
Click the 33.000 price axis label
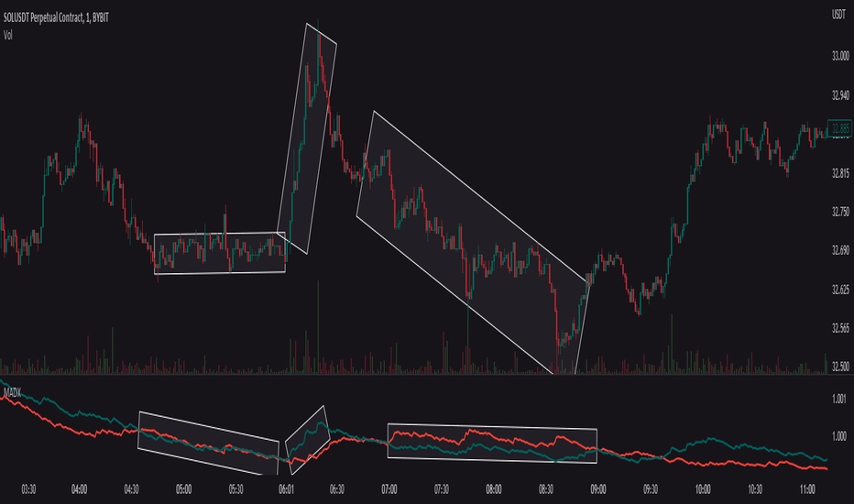coord(840,56)
